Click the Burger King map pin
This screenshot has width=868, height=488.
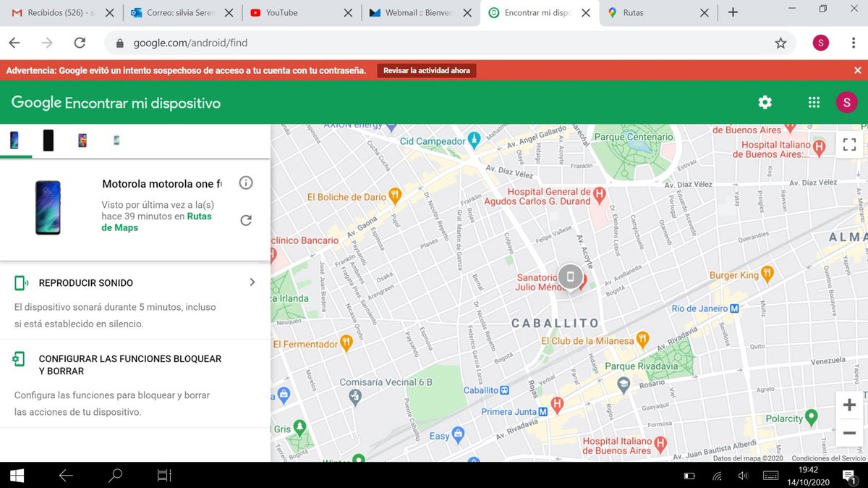(767, 274)
